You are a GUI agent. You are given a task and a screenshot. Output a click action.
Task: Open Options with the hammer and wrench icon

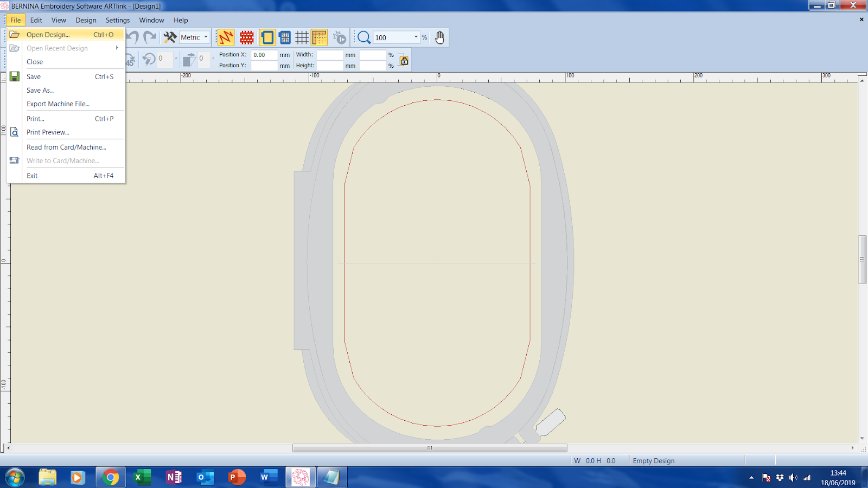pyautogui.click(x=170, y=37)
